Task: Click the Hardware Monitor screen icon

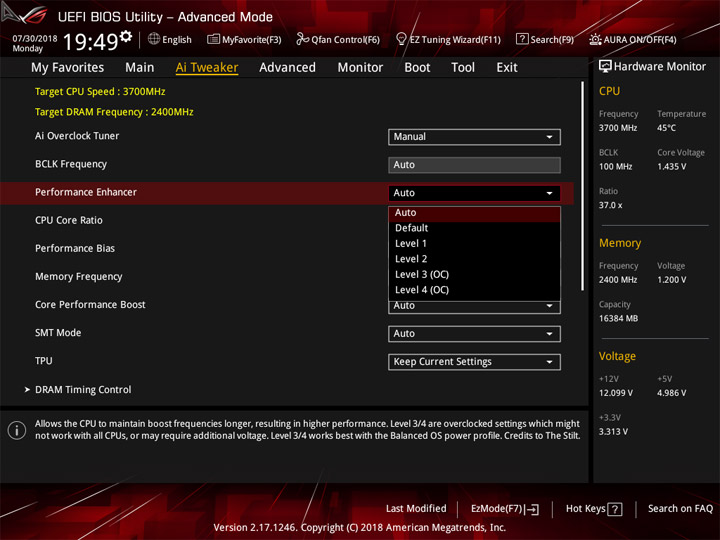Action: coord(605,66)
